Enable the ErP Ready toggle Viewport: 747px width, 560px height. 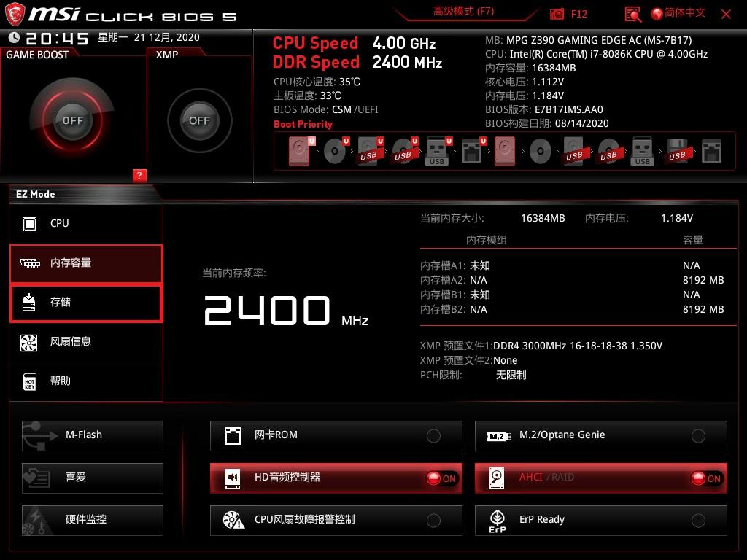click(x=698, y=521)
